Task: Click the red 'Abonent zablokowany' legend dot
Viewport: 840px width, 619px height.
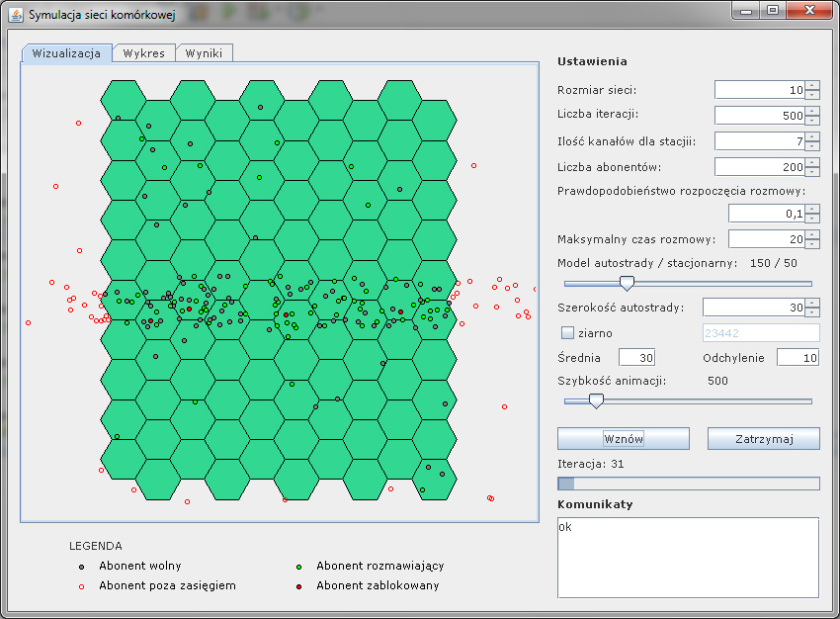Action: (299, 585)
